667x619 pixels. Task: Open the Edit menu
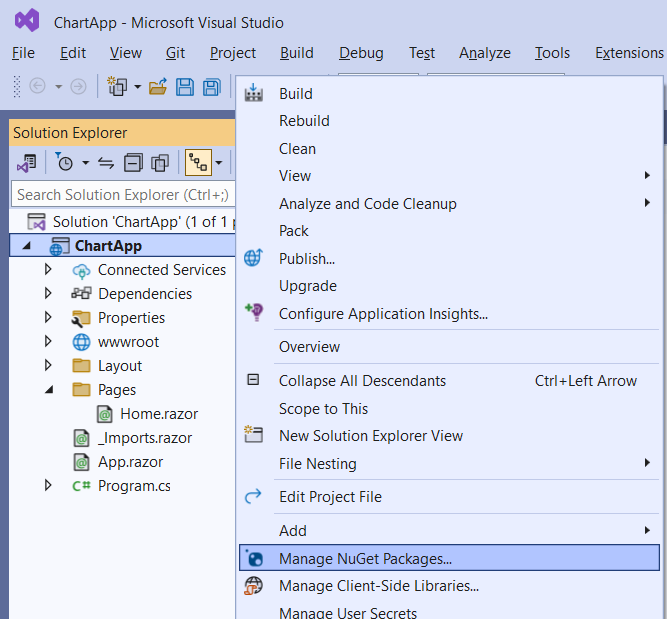tap(73, 53)
